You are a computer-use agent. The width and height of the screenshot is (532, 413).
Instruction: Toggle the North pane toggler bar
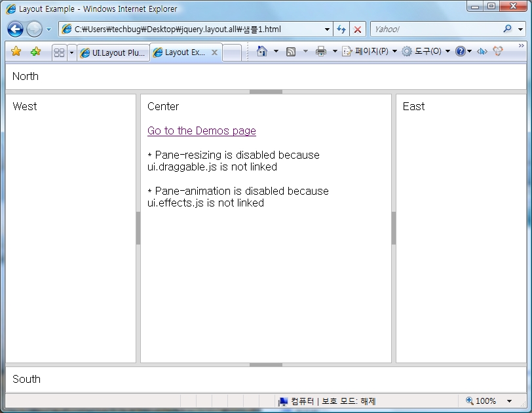click(265, 92)
